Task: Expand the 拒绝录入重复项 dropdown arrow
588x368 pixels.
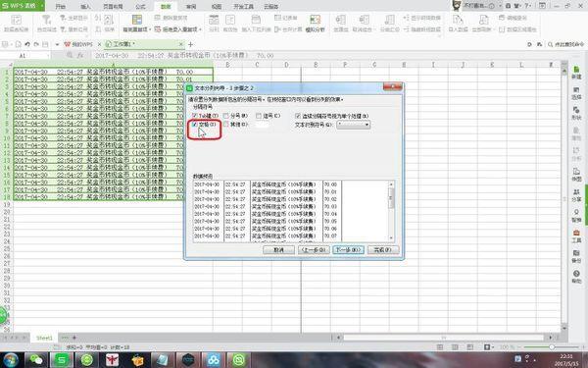Action: (201, 29)
